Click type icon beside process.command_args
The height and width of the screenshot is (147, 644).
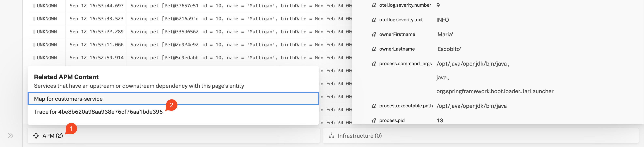[374, 63]
